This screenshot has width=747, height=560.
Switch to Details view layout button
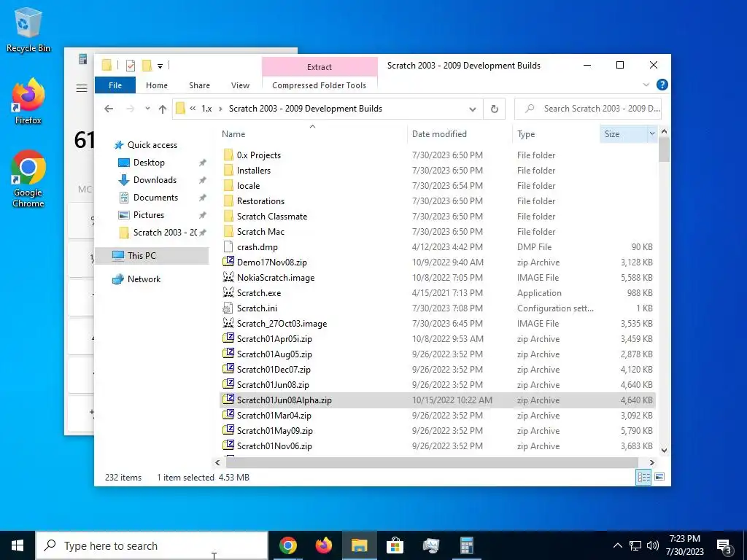pyautogui.click(x=643, y=477)
